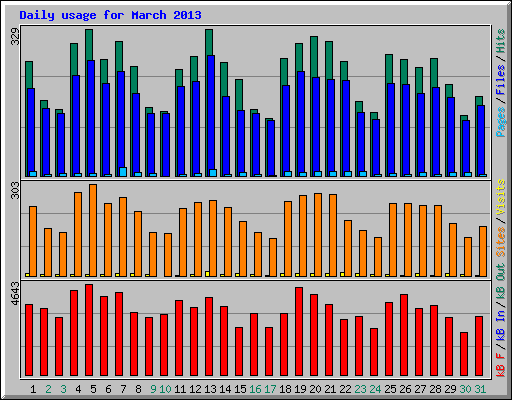Image resolution: width=512 pixels, height=400 pixels.
Task: Choose weekend day "9" label
Action: (x=153, y=389)
